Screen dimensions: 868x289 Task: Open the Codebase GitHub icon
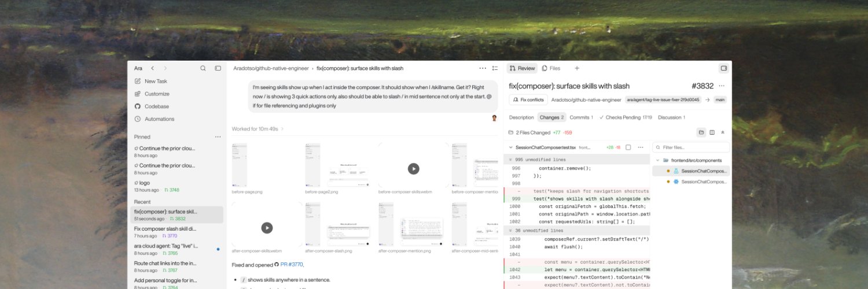[138, 106]
